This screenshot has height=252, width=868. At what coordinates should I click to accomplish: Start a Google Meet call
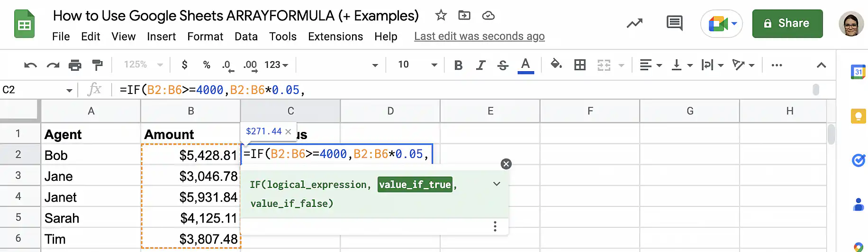point(721,23)
